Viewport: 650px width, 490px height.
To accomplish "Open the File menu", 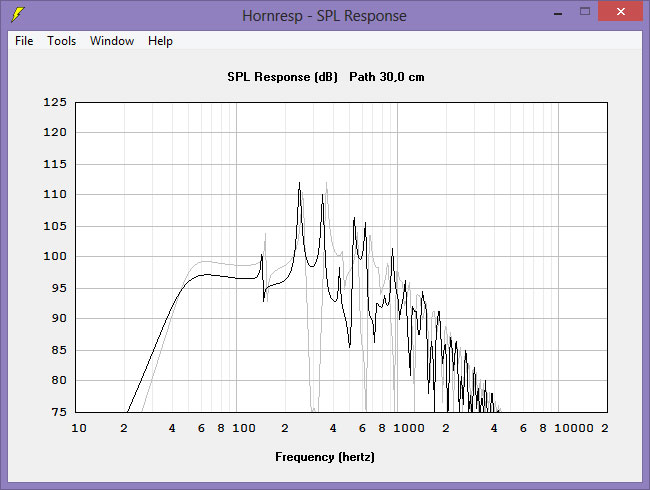I will [x=24, y=41].
